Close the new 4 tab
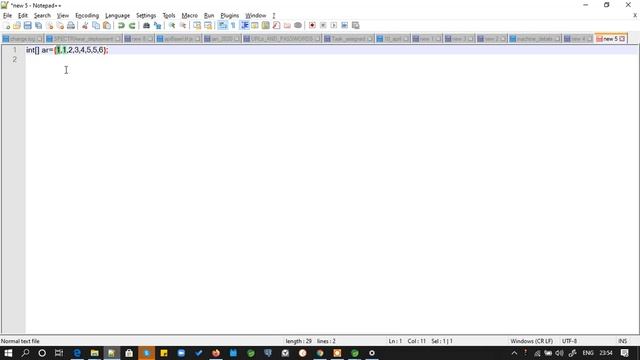Viewport: 640px width, 360px height. [589, 39]
